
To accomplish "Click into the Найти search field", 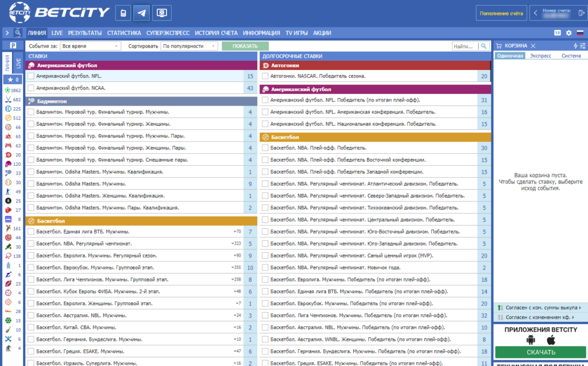I will tap(465, 46).
